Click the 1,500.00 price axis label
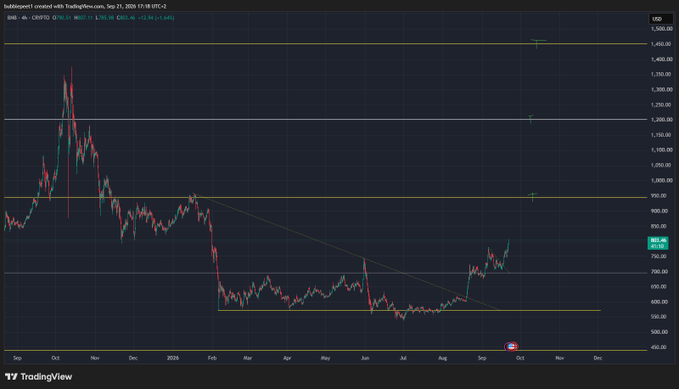This screenshot has width=679, height=389. [662, 29]
